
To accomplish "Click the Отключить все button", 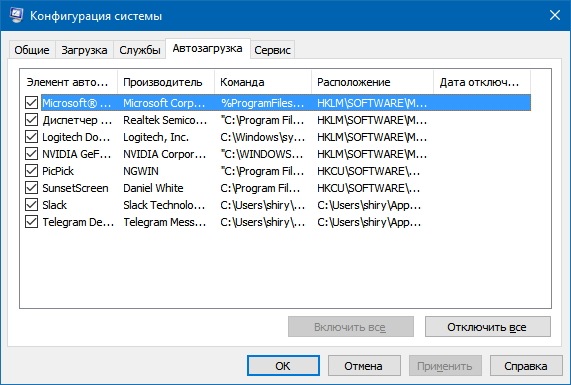I will coord(488,327).
